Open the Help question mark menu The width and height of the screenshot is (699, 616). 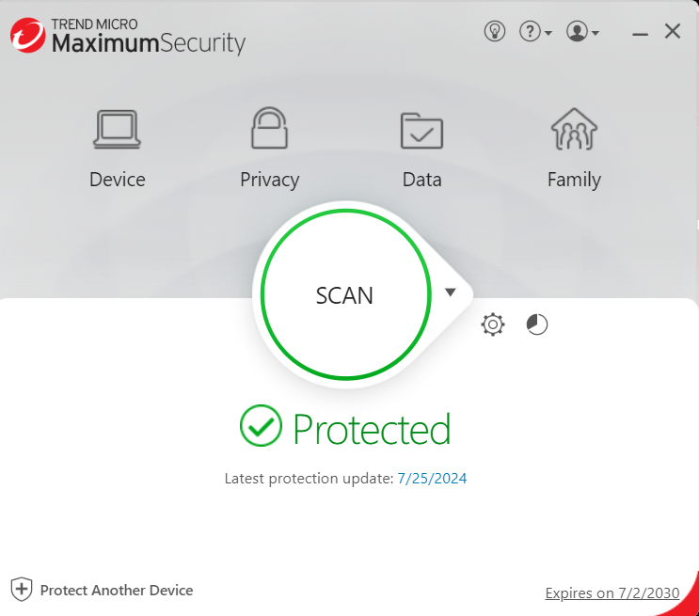pos(534,32)
